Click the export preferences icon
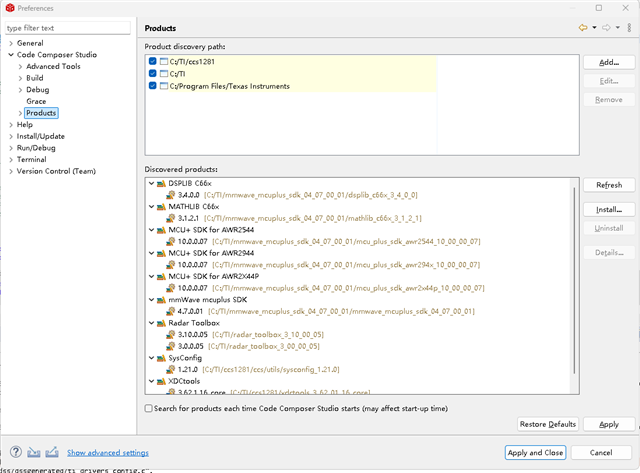Screen dimensions: 640x473 coord(52,452)
